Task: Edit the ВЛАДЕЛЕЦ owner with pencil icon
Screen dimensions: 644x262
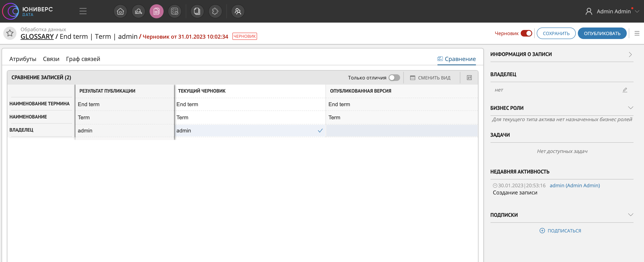Action: [625, 90]
